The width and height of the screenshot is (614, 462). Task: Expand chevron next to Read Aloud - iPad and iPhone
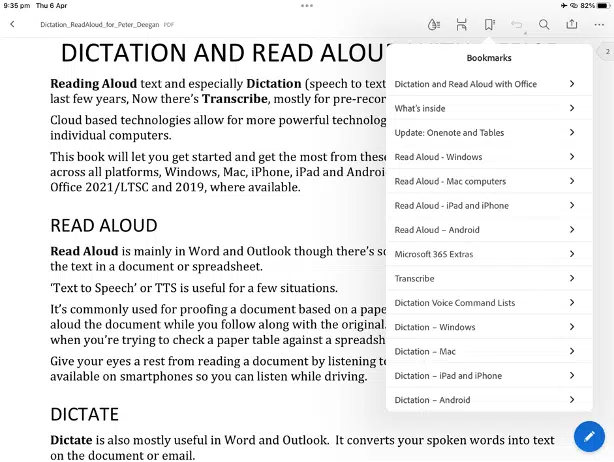(572, 205)
